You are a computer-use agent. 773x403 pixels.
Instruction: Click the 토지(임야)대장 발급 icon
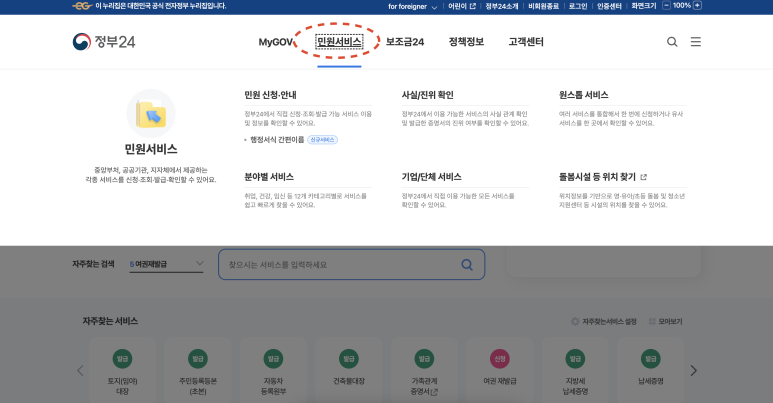(x=122, y=359)
